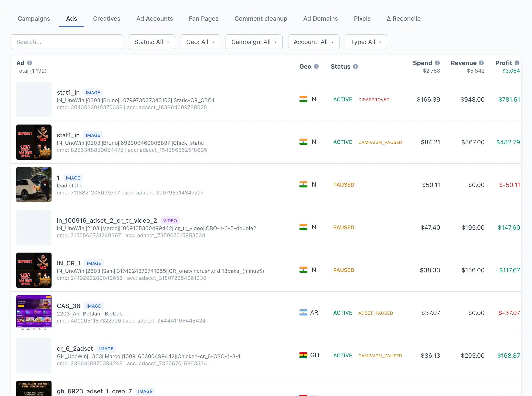
Task: Open the Fan Pages tab
Action: pos(204,19)
